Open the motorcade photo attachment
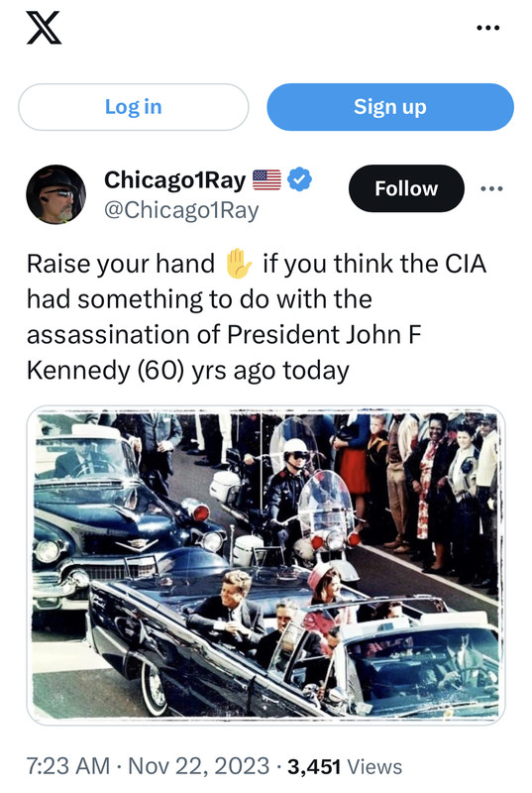 (266, 565)
